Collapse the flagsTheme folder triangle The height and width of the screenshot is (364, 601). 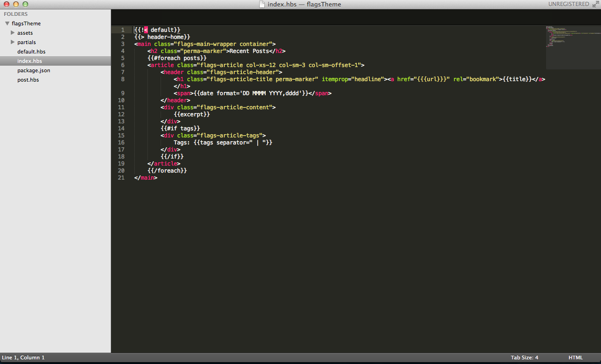click(x=8, y=23)
